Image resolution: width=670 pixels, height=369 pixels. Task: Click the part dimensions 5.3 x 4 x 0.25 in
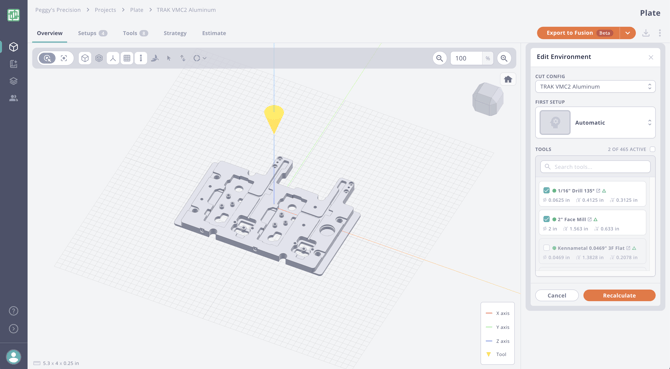point(56,363)
